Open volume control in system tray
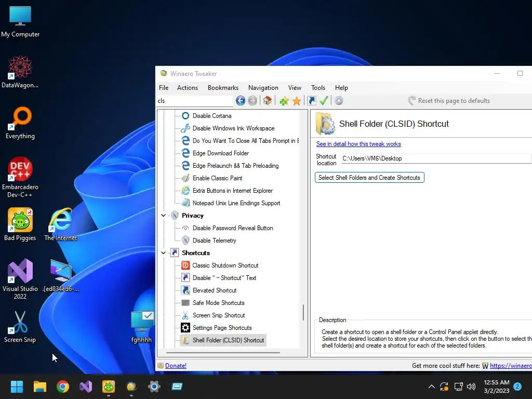The image size is (532, 399). click(471, 387)
